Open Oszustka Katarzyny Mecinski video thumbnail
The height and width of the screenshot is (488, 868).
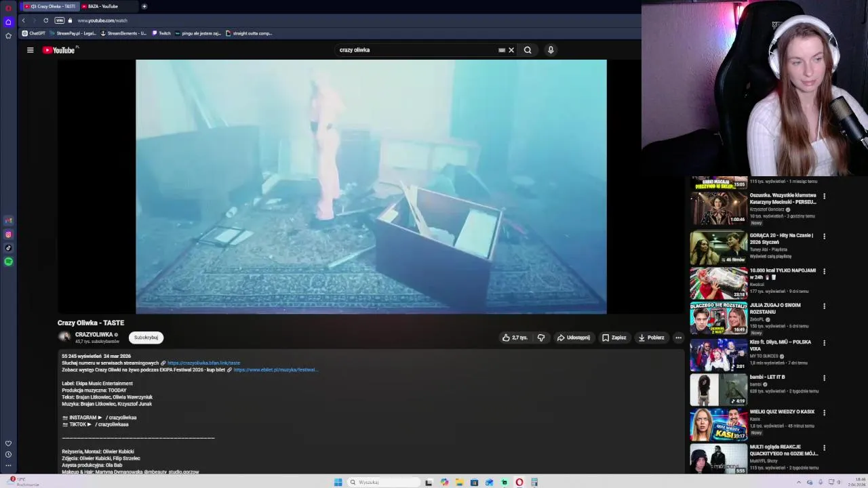[x=718, y=208]
